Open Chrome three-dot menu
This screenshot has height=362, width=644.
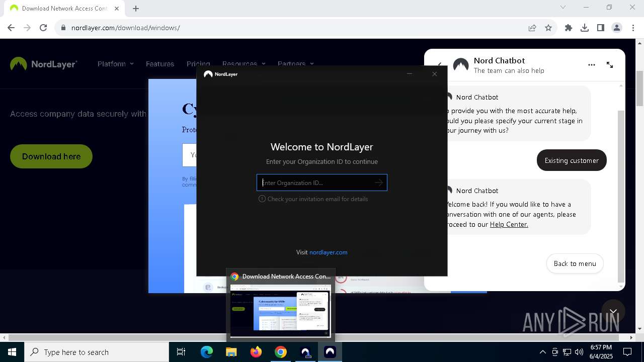coord(633,28)
